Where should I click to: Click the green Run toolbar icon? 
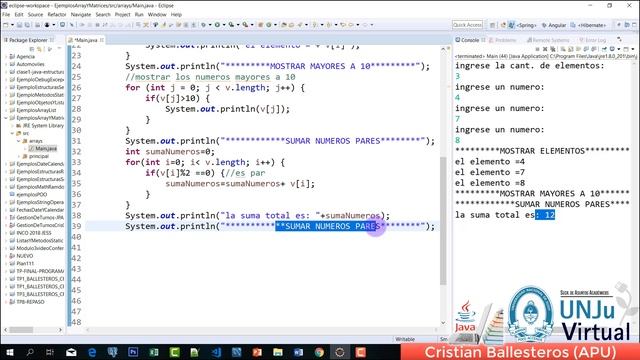(x=218, y=25)
